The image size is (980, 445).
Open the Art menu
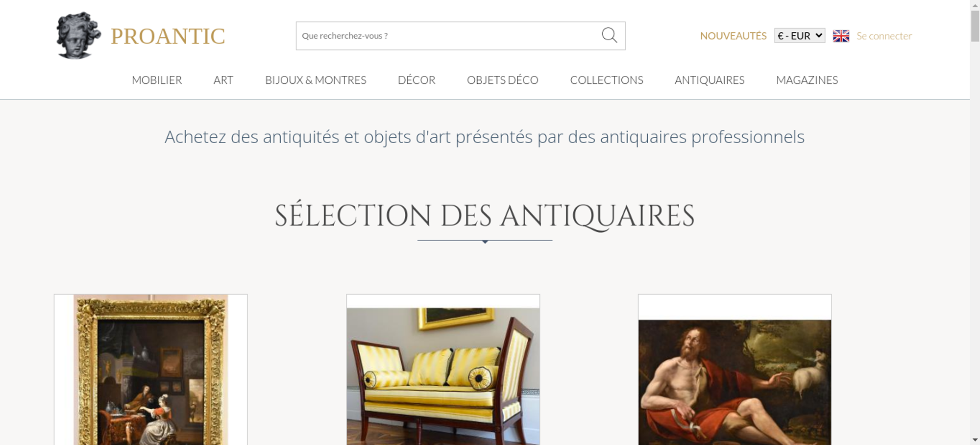pyautogui.click(x=223, y=80)
